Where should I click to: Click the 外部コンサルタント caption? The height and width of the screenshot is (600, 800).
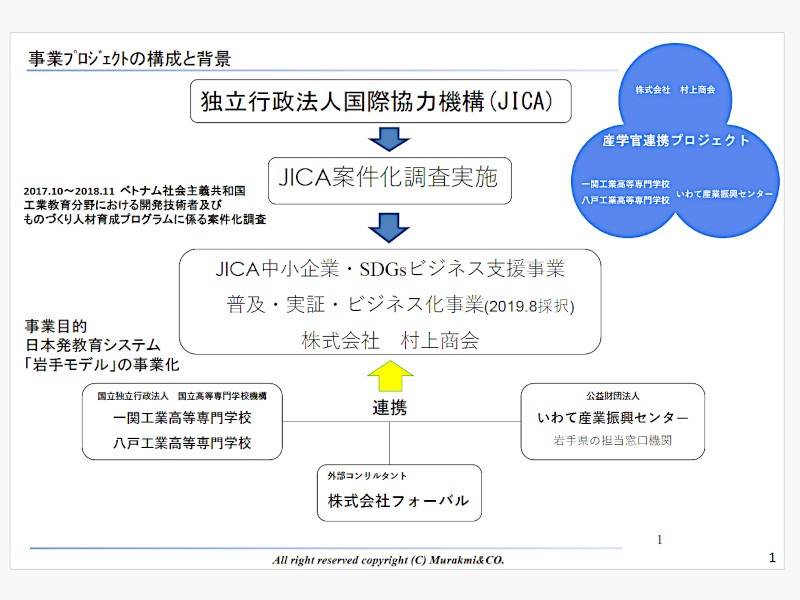pyautogui.click(x=367, y=476)
